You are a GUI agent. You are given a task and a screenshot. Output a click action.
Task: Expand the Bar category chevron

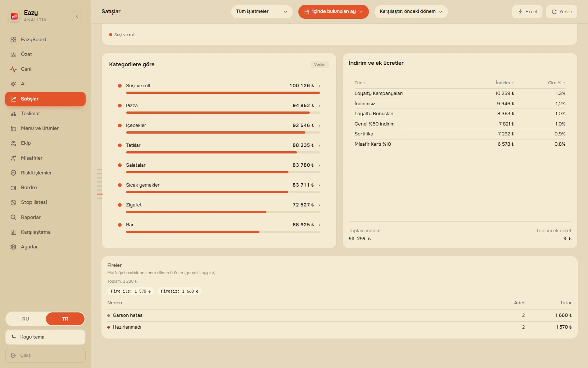[319, 225]
